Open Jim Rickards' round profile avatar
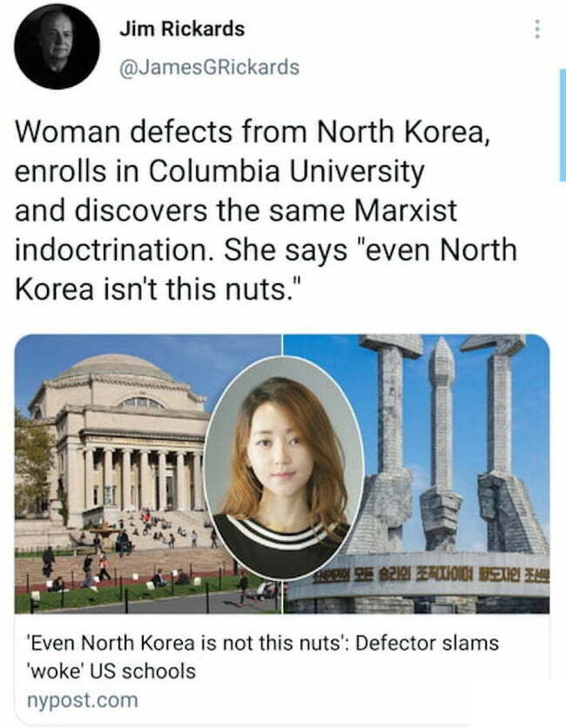The height and width of the screenshot is (728, 566). 57,46
